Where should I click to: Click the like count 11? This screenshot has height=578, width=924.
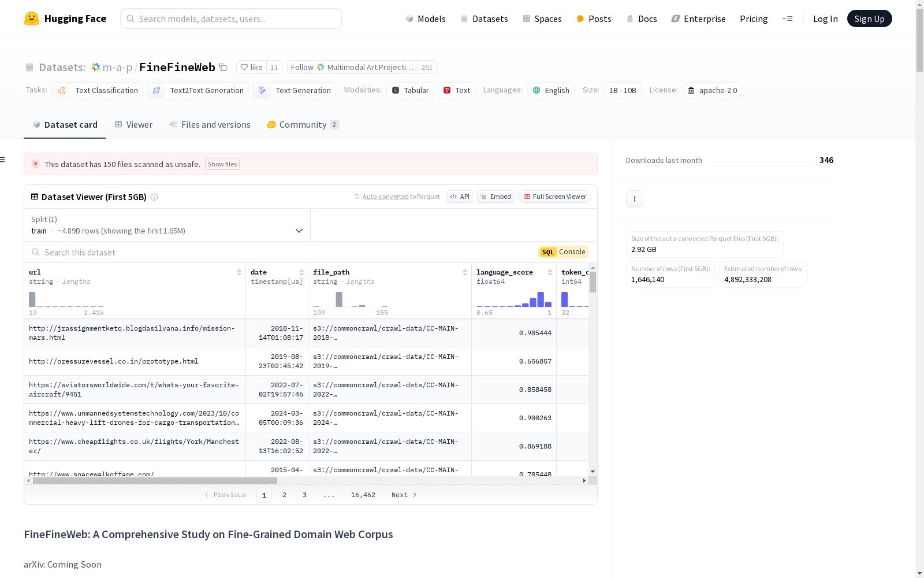(274, 67)
